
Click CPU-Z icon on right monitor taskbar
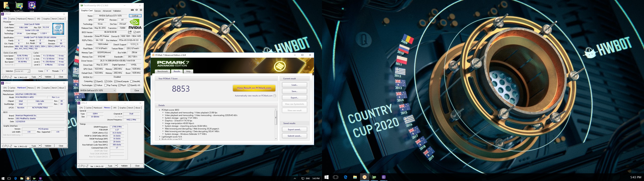click(384, 177)
